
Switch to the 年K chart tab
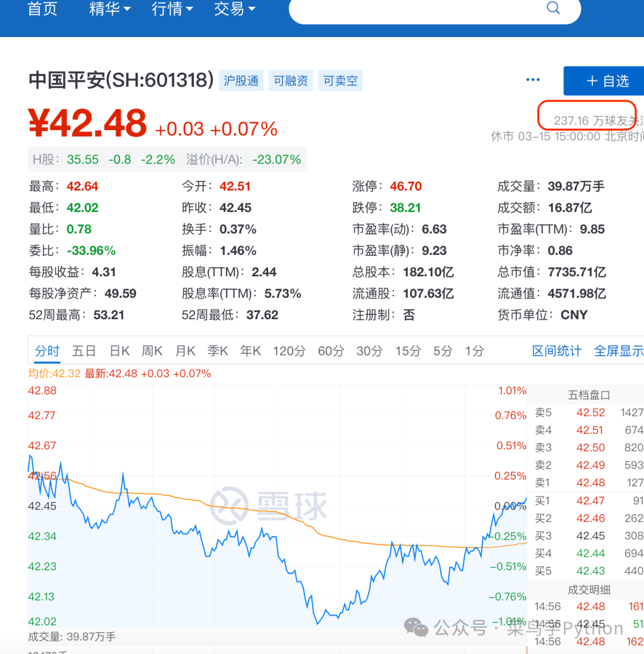pyautogui.click(x=250, y=351)
